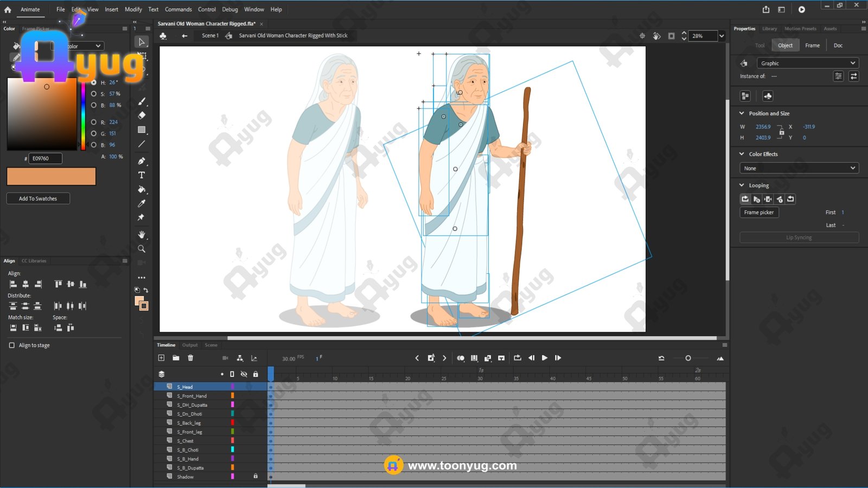Unlock the Shadow layer
This screenshot has width=868, height=488.
(256, 477)
